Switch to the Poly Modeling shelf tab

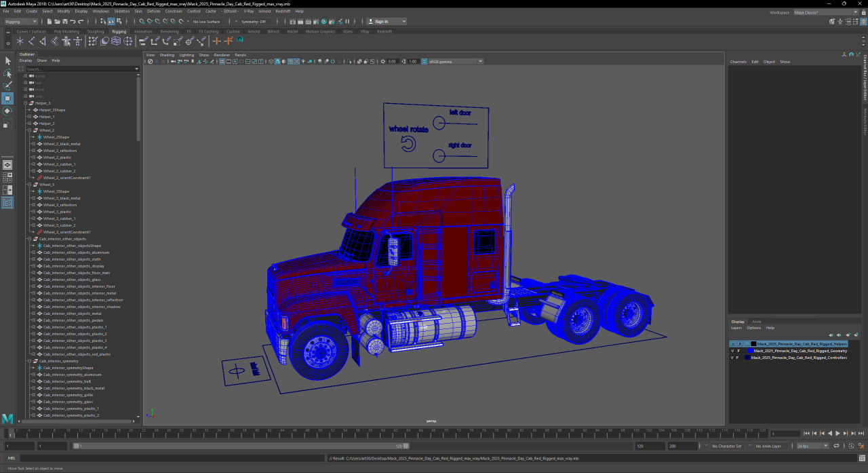pyautogui.click(x=67, y=31)
